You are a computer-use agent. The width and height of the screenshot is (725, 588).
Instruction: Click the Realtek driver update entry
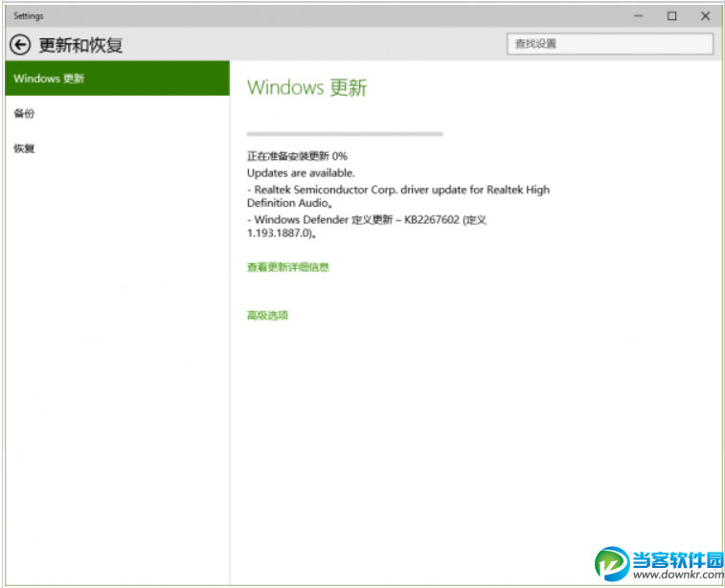tap(398, 196)
